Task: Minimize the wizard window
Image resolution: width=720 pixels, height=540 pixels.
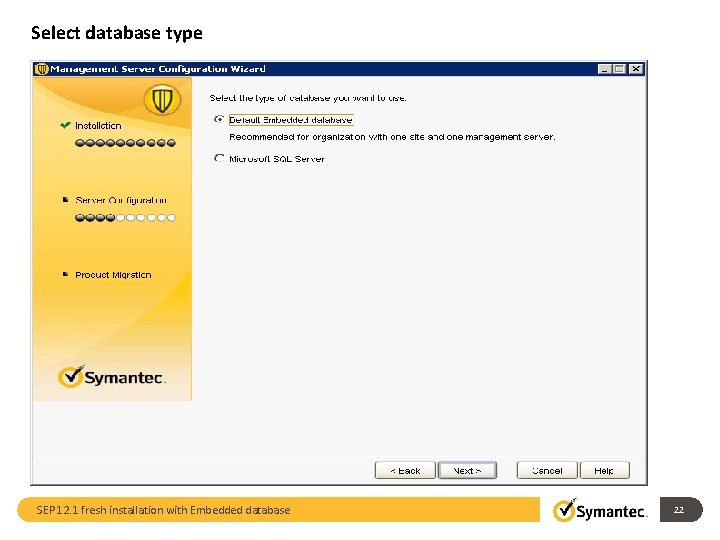Action: click(604, 69)
